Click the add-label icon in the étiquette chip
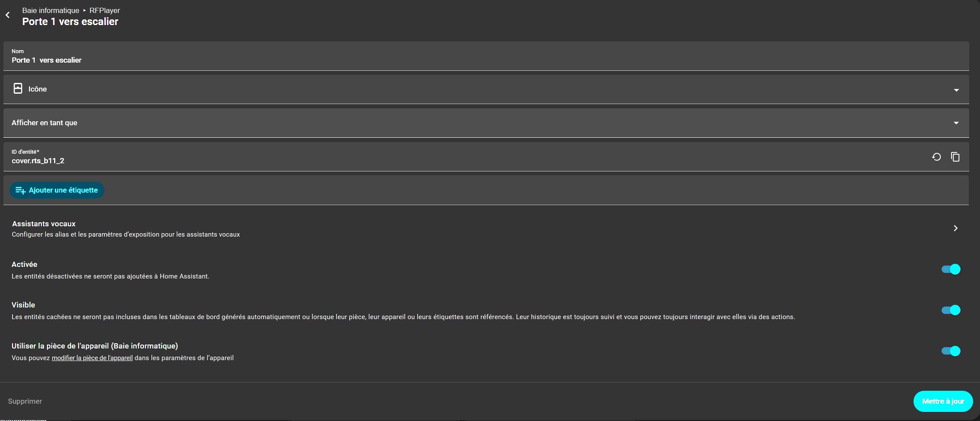 (20, 190)
